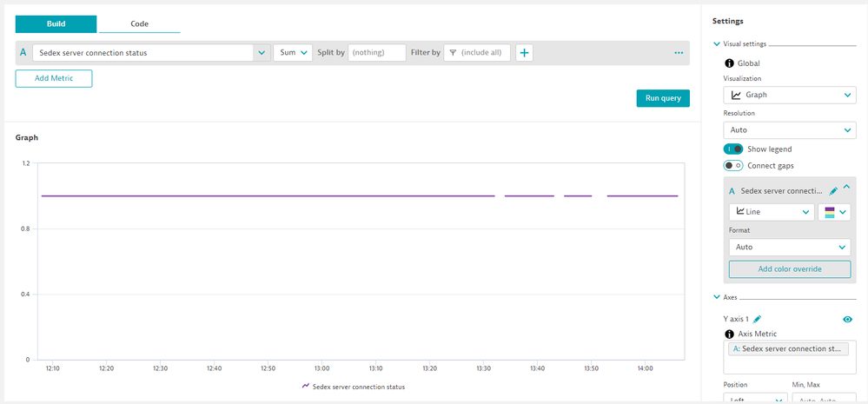Viewport: 868px width, 404px height.
Task: Click the Global info icon
Action: tap(729, 63)
